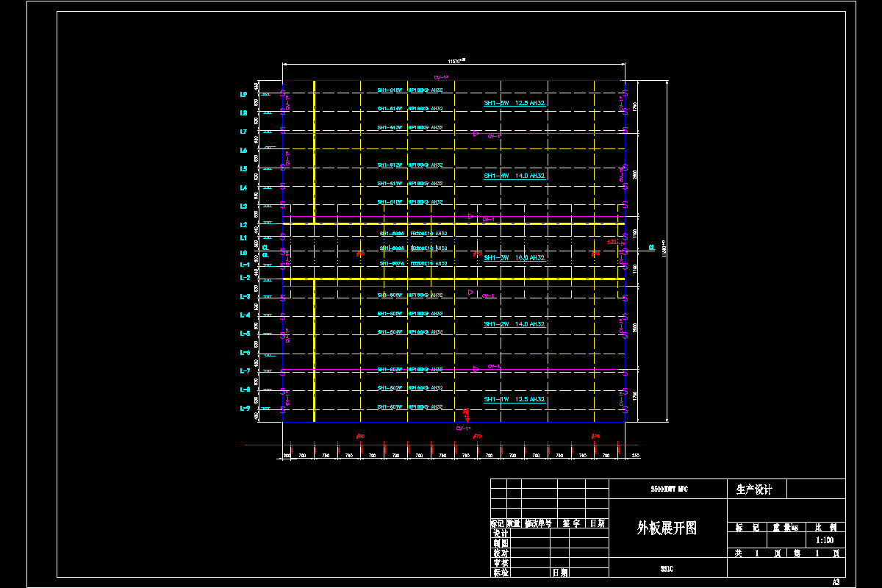Click the 签字 column header
882x588 pixels.
[x=573, y=524]
